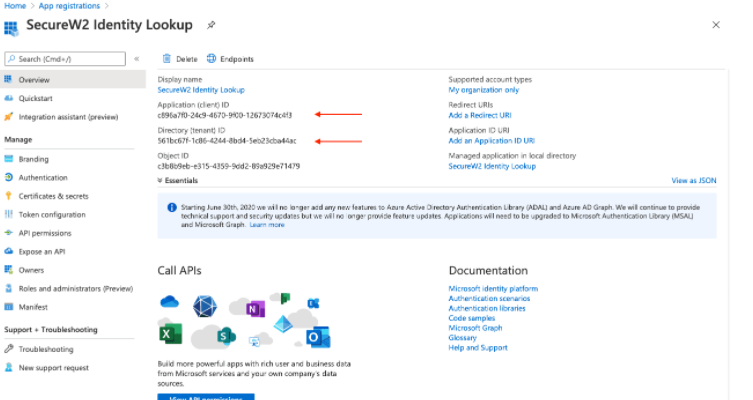Open the Glossary link
The image size is (753, 400).
click(x=462, y=338)
